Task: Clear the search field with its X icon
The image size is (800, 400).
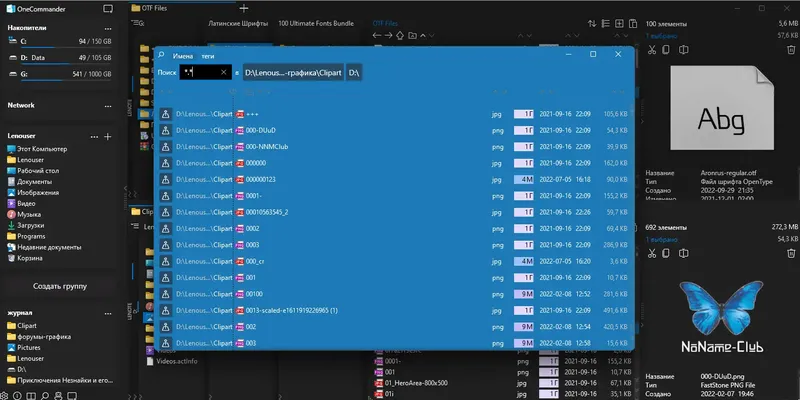Action: 223,72
